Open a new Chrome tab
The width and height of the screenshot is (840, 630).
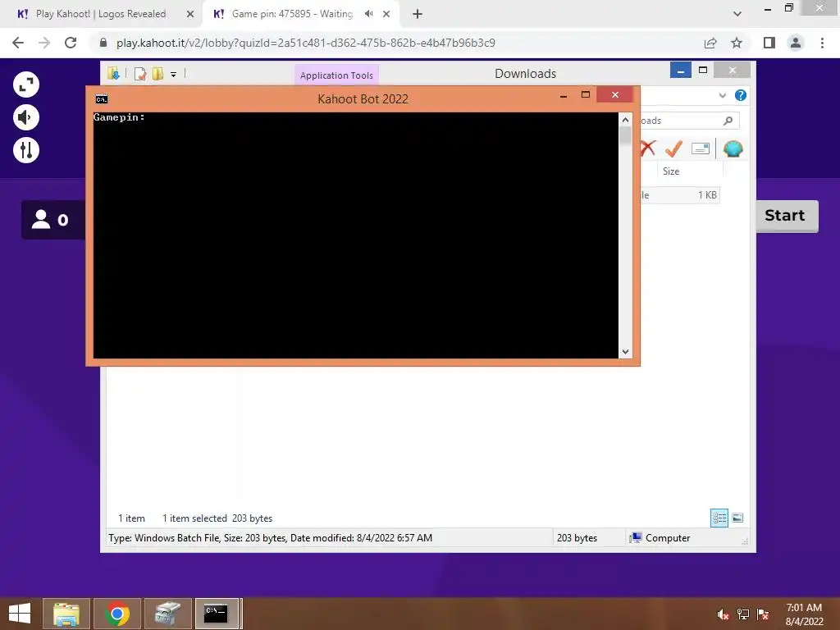pos(418,14)
